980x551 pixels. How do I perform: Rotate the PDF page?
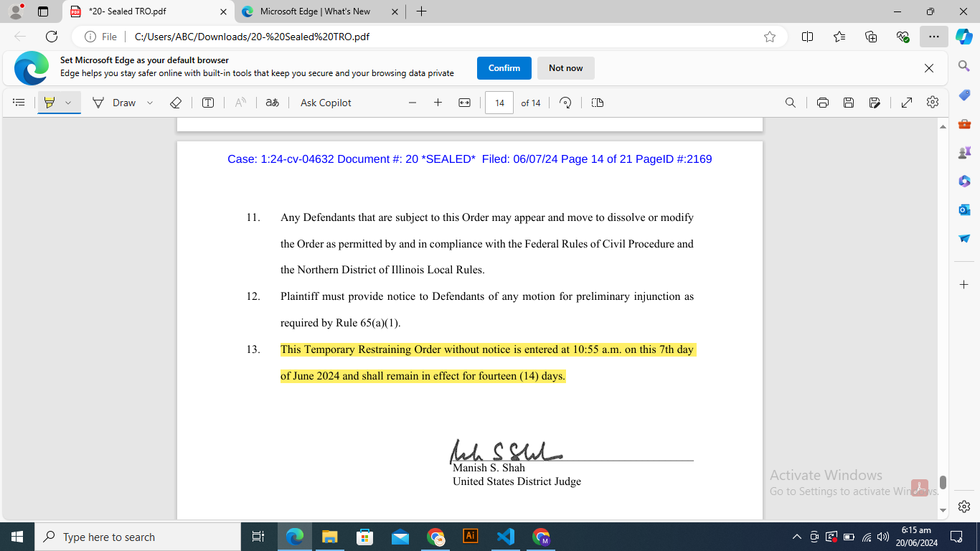point(565,103)
